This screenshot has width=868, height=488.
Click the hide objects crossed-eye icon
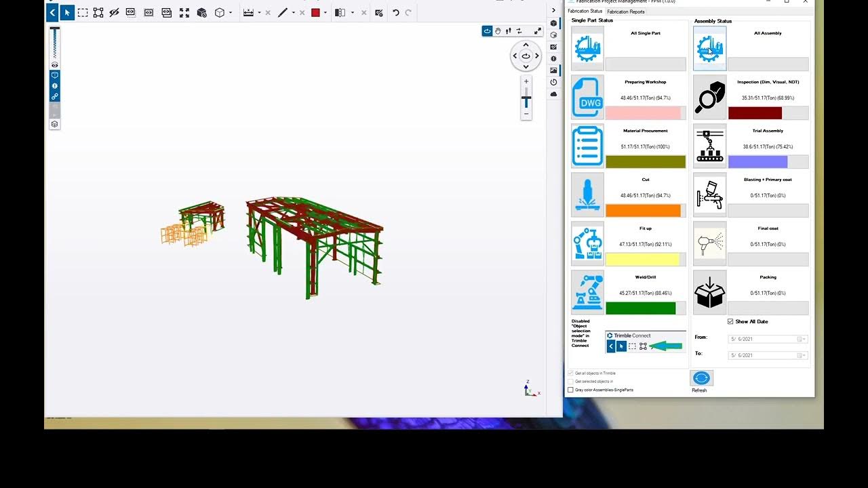point(114,12)
